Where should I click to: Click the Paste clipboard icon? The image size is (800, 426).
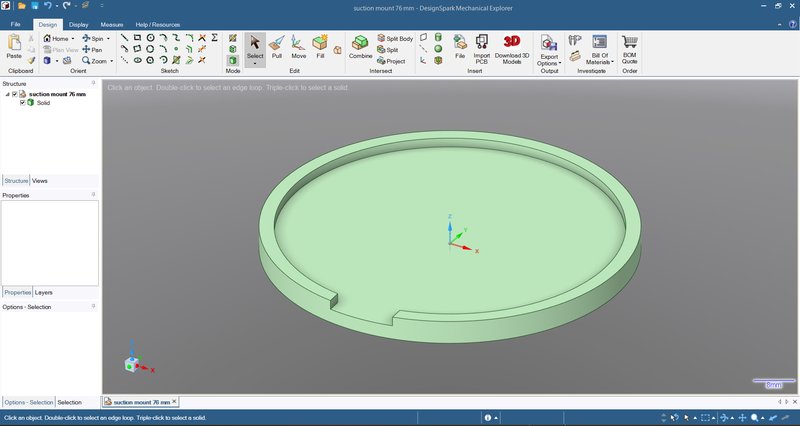14,46
